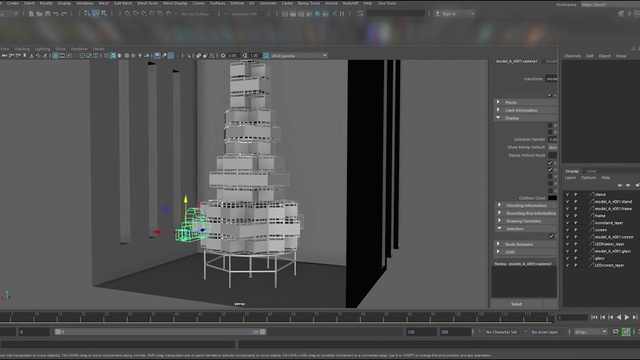This screenshot has width=640, height=360.
Task: Open the sRGB gamma view transform dropdown
Action: click(298, 56)
